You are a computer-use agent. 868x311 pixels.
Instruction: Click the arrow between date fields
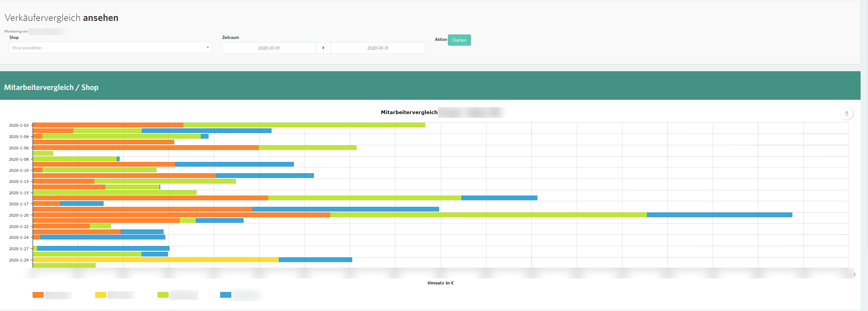[323, 48]
